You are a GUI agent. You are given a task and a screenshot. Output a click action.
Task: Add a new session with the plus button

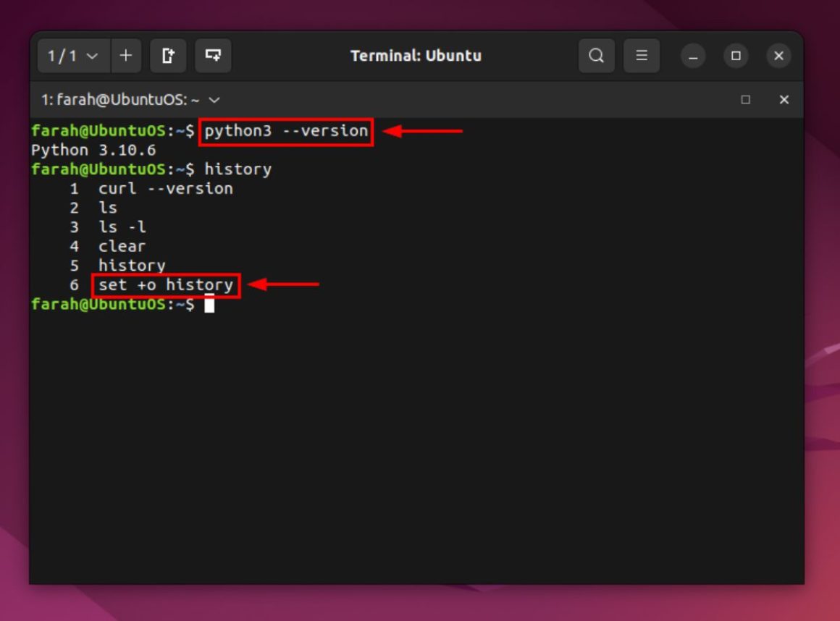point(126,56)
